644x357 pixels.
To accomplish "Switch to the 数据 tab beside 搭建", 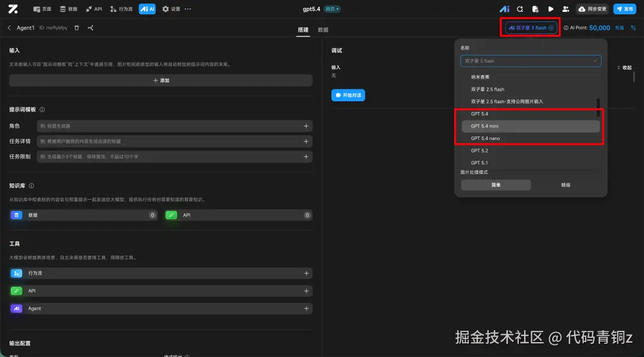I will pyautogui.click(x=323, y=30).
